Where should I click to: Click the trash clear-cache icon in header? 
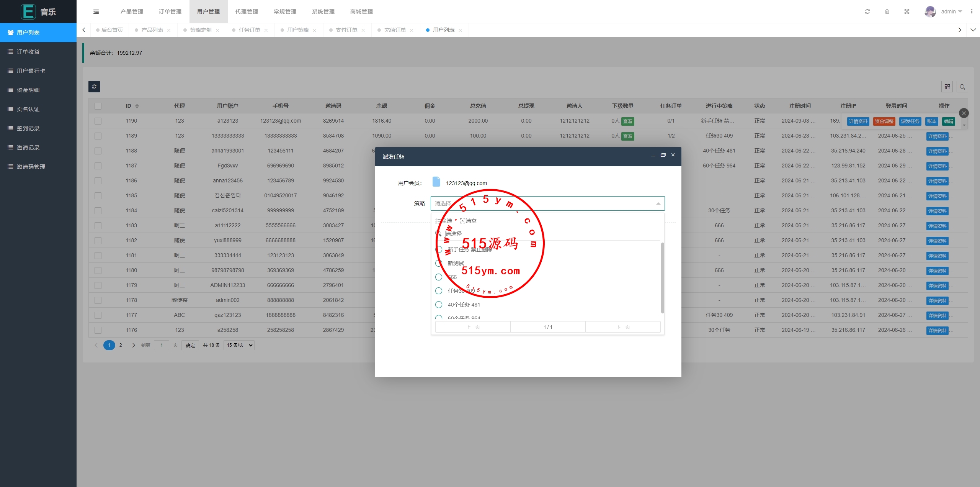tap(887, 11)
